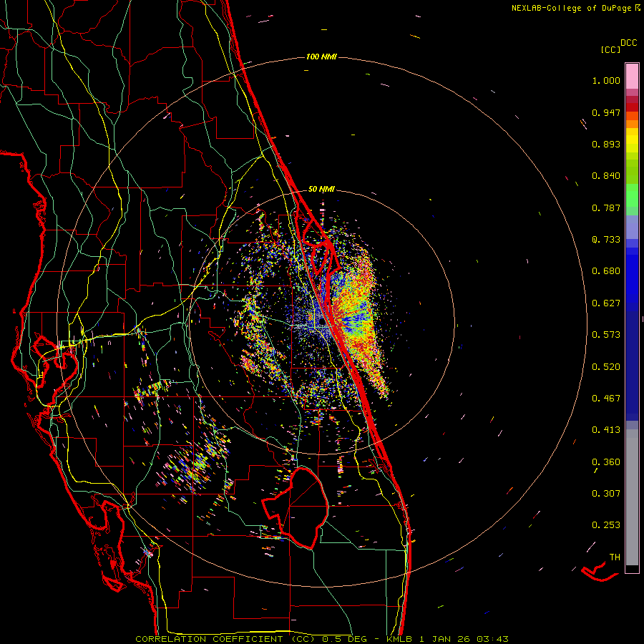Click the 0.413 scale value
The height and width of the screenshot is (644, 644).
(606, 430)
